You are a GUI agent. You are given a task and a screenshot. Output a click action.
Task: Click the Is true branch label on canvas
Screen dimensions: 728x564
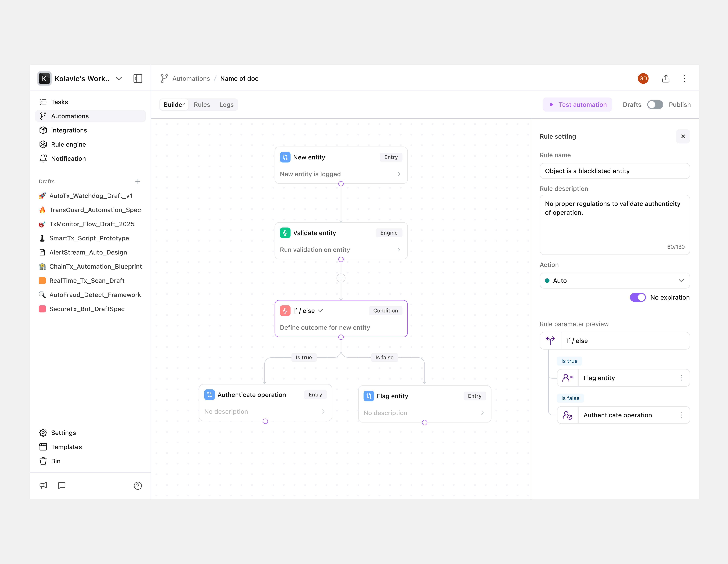point(304,357)
